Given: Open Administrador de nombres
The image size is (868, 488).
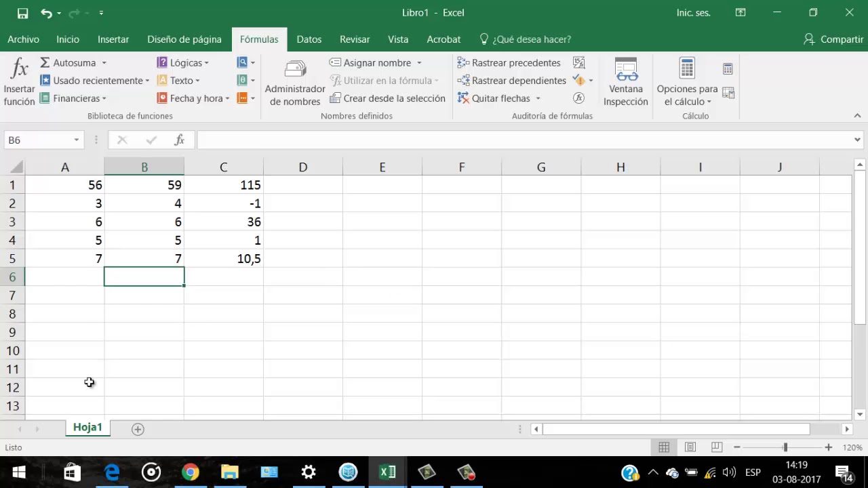Looking at the screenshot, I should (295, 83).
